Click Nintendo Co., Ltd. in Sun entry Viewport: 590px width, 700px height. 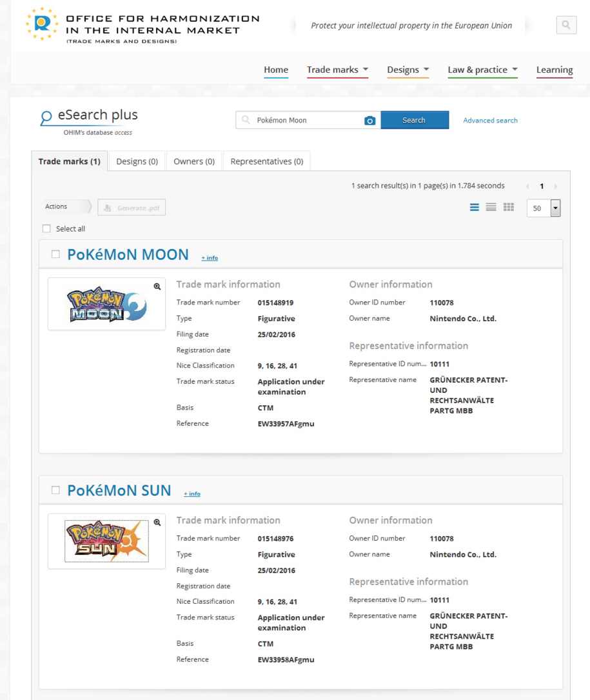pyautogui.click(x=463, y=554)
